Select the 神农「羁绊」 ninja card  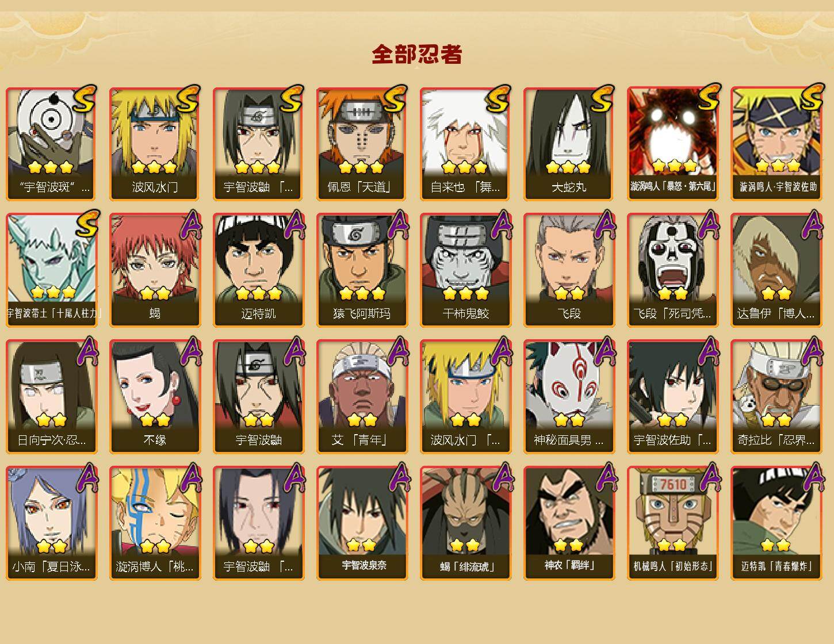569,523
